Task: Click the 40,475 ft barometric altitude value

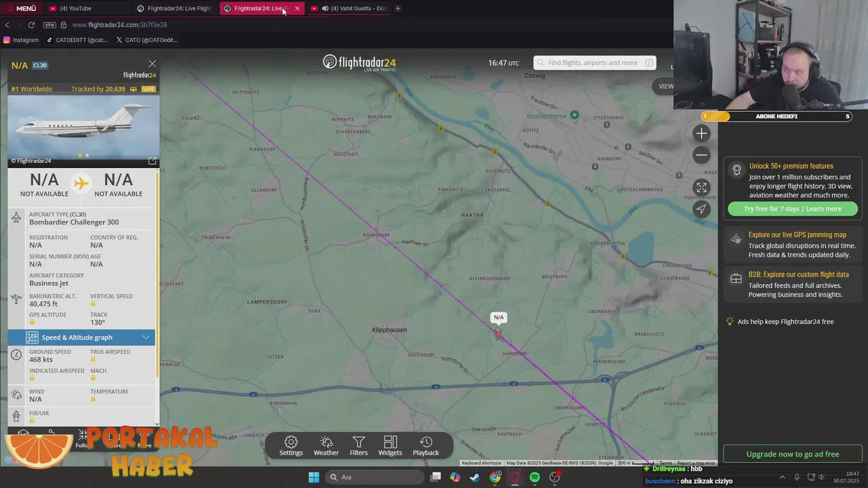Action: 43,304
